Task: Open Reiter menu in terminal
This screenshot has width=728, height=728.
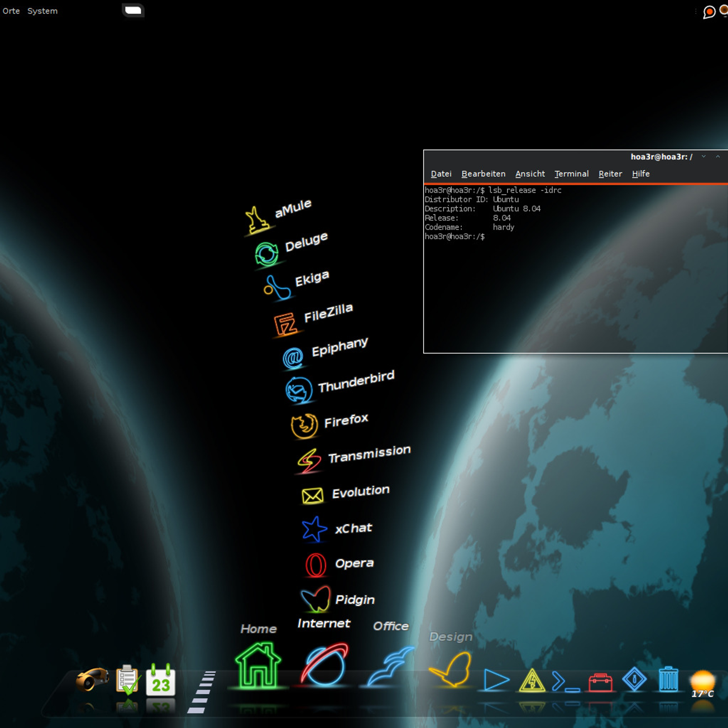Action: [x=610, y=174]
